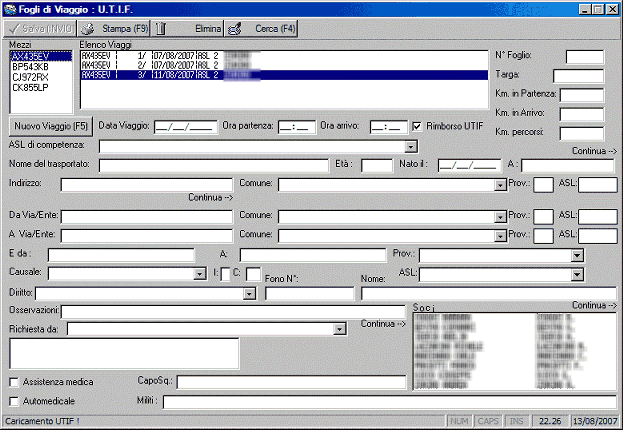
Task: Click the app icon in title bar
Action: [x=10, y=8]
